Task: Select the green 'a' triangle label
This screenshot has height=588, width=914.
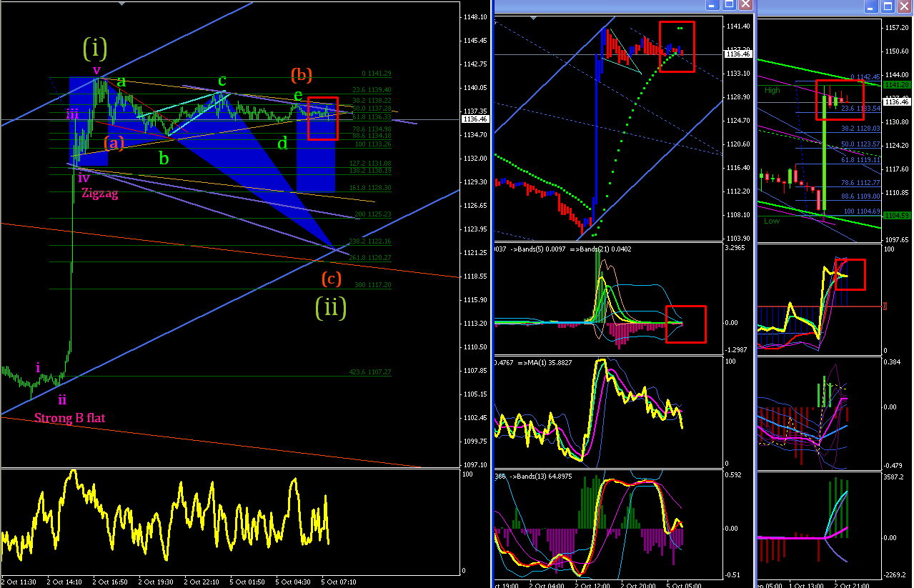Action: [x=121, y=81]
